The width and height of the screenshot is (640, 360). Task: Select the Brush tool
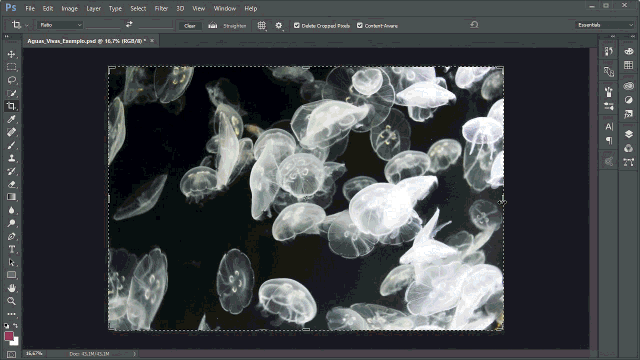[x=11, y=145]
